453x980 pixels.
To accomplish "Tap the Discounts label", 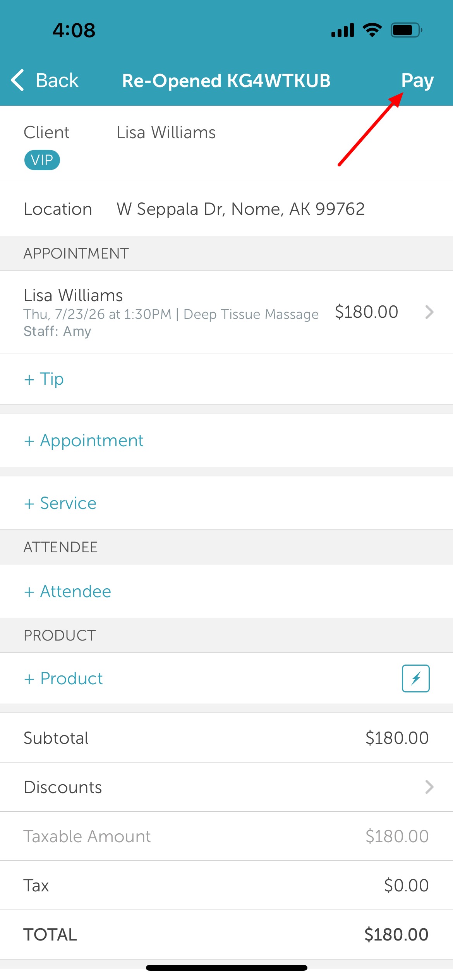I will click(x=63, y=787).
